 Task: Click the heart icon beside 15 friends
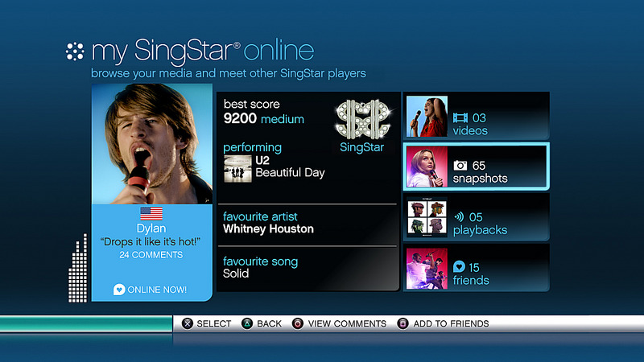[x=459, y=267]
